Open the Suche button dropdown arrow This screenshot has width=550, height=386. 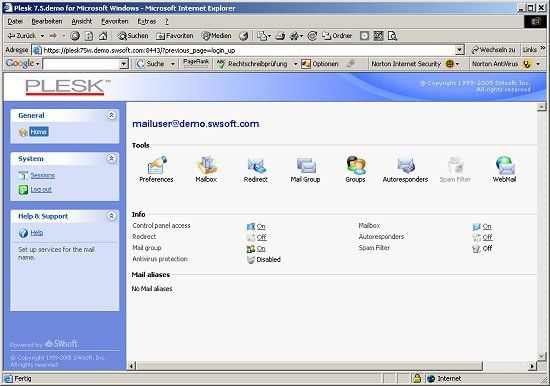(x=173, y=64)
